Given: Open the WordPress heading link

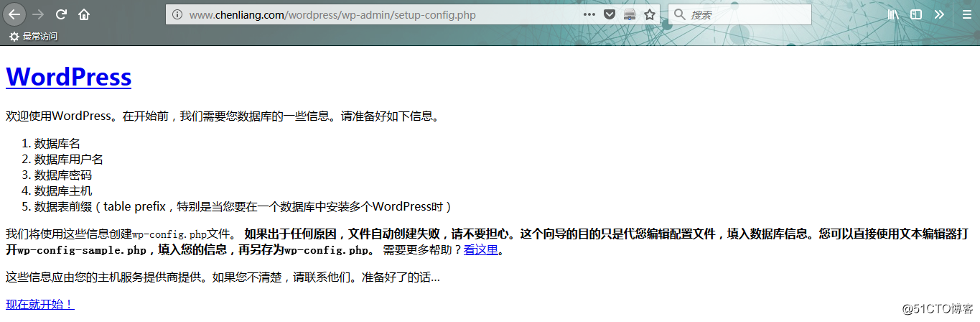Looking at the screenshot, I should [x=68, y=77].
